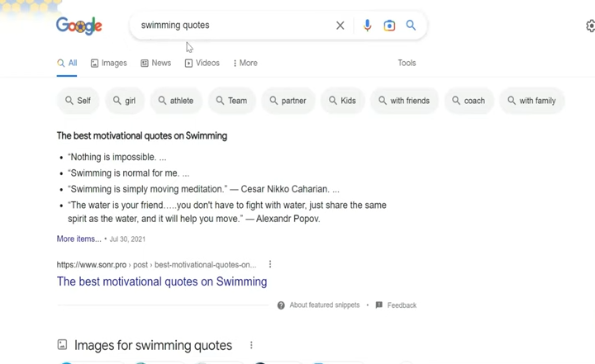This screenshot has height=364, width=595.
Task: Open three-dot menu next to Images heading
Action: (251, 345)
